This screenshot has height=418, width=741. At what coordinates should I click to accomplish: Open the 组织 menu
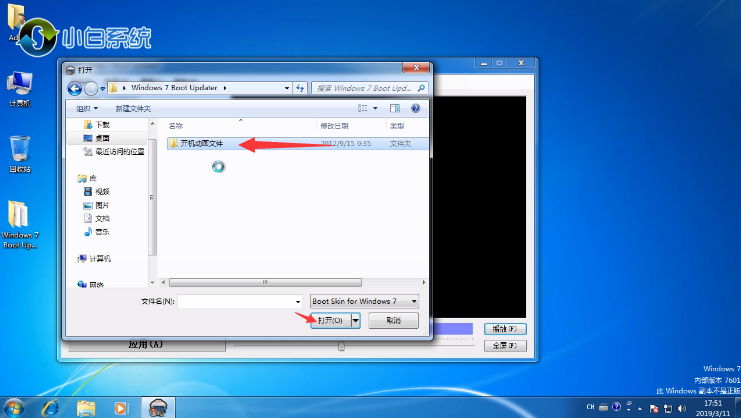point(87,109)
